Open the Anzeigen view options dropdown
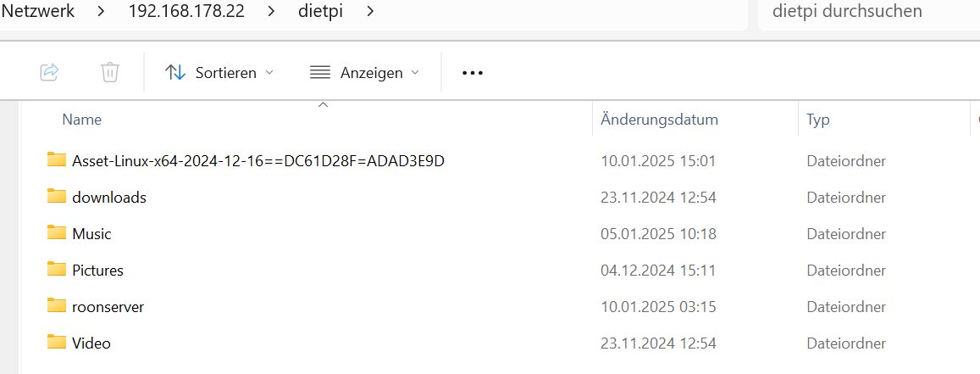 365,73
